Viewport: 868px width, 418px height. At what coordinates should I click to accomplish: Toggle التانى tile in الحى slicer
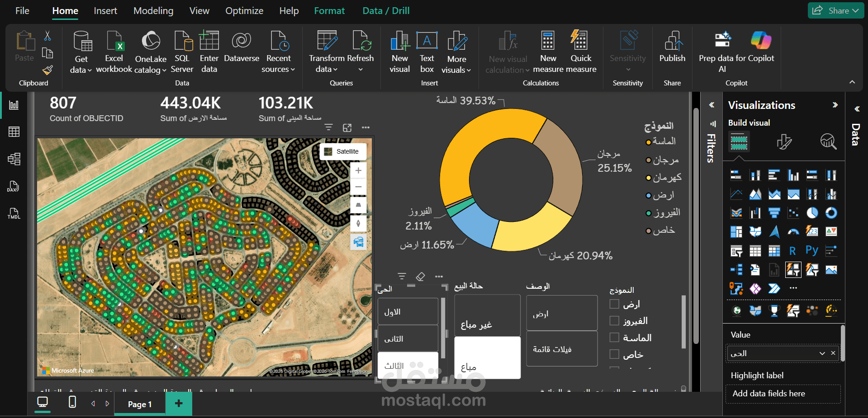click(x=408, y=338)
